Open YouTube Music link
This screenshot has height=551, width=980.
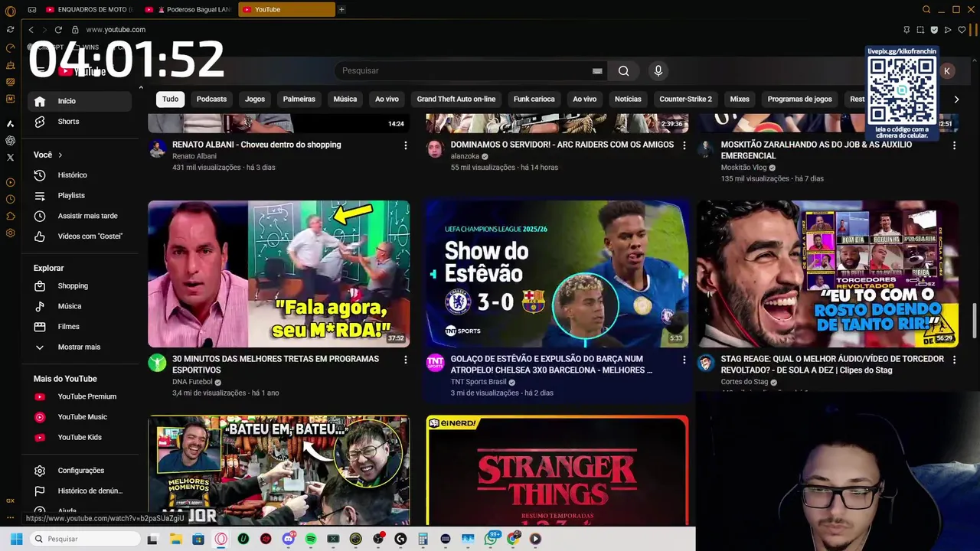pos(81,417)
